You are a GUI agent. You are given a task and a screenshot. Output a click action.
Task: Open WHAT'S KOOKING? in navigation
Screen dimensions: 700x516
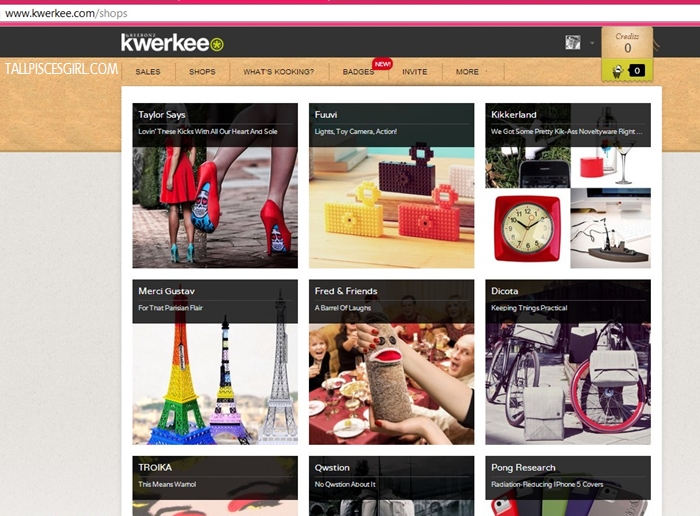coord(279,71)
